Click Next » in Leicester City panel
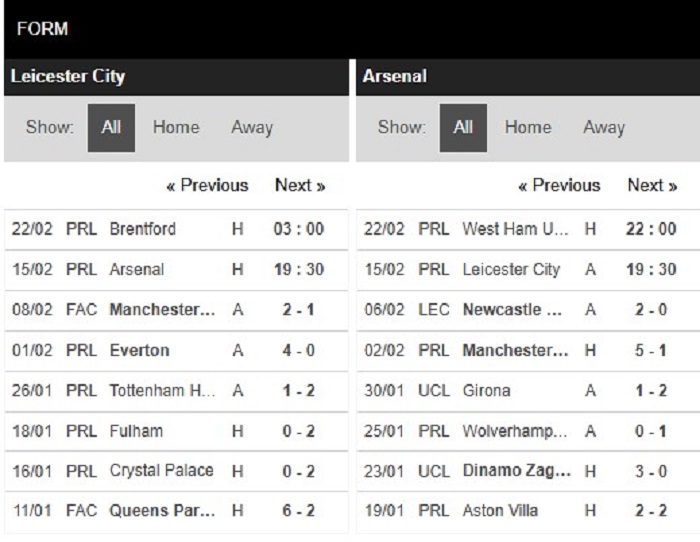This screenshot has height=542, width=700. click(x=300, y=186)
